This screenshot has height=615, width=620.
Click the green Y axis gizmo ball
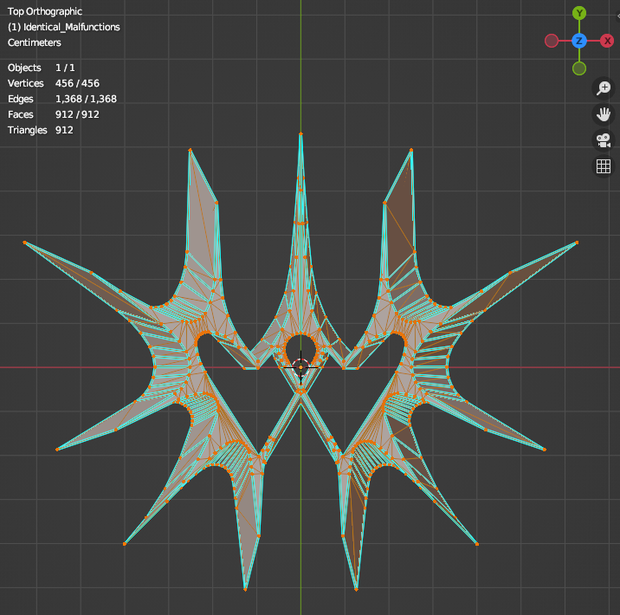(x=579, y=13)
